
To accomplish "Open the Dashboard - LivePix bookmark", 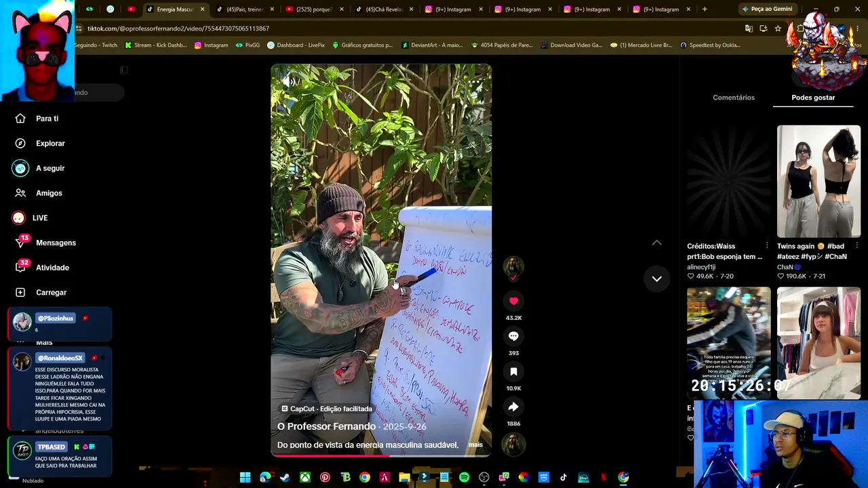I will [296, 45].
